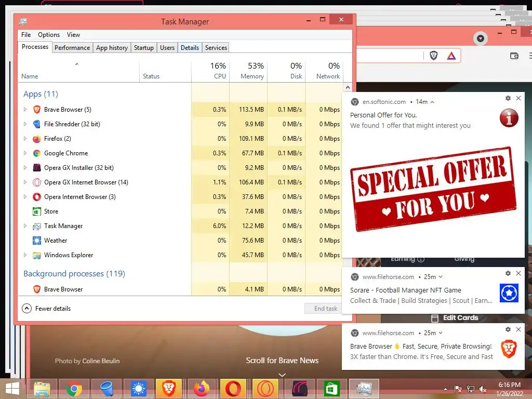Image resolution: width=532 pixels, height=399 pixels.
Task: Click Edit Cards on Brave new tab
Action: click(x=455, y=318)
